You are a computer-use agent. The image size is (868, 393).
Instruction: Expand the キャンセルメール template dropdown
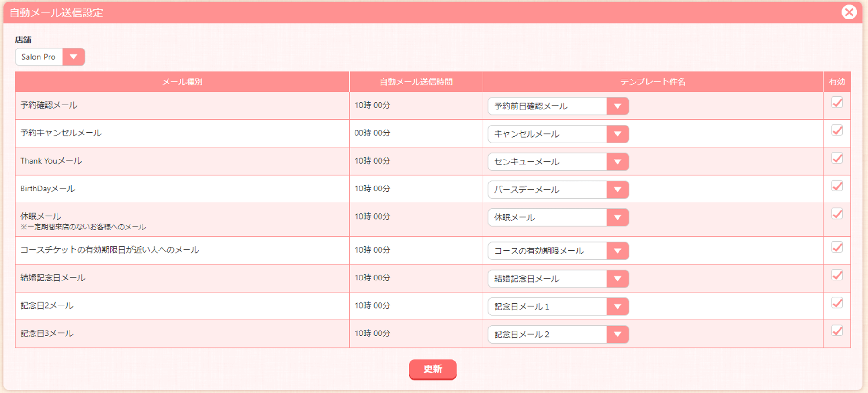[x=558, y=134]
